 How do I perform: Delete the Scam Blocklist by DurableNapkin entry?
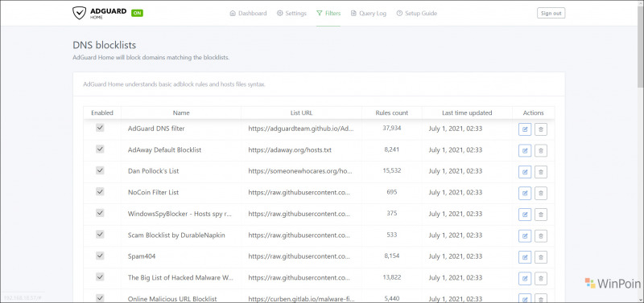pos(541,235)
